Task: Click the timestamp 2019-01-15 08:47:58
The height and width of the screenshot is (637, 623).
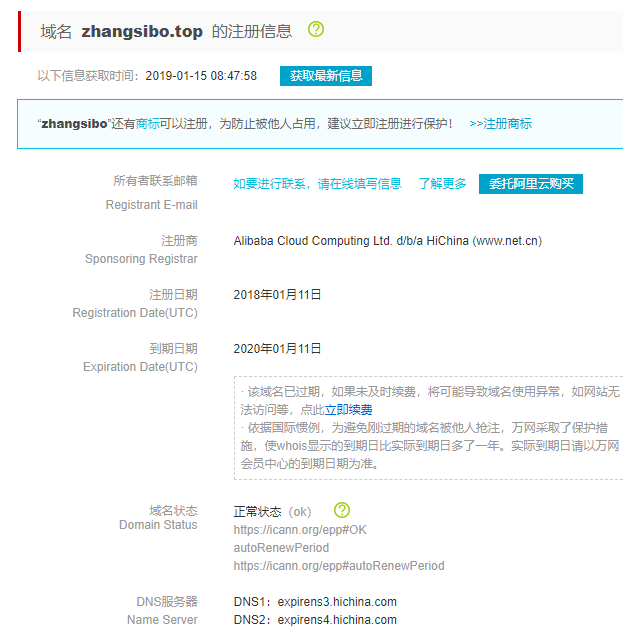Action: tap(201, 76)
